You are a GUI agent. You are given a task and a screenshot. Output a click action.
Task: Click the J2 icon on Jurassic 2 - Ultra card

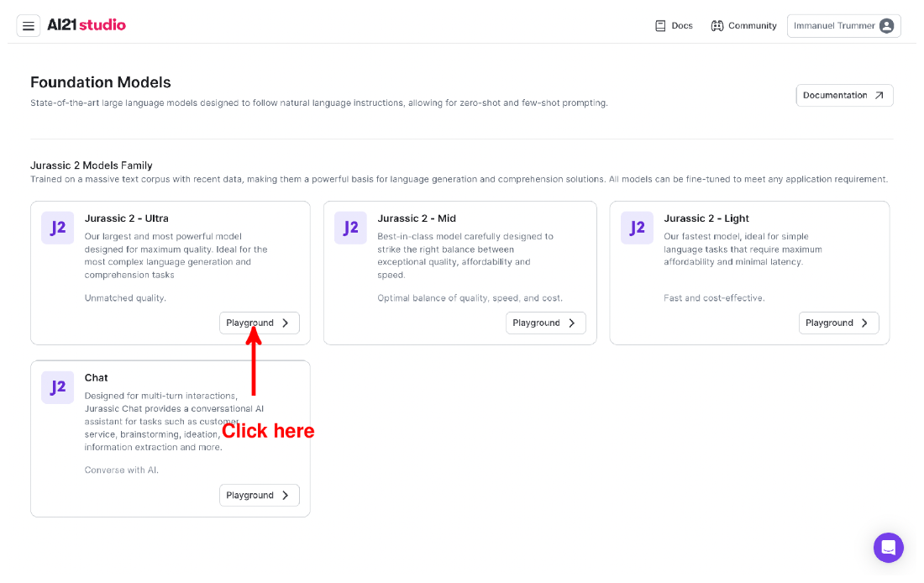(x=58, y=228)
